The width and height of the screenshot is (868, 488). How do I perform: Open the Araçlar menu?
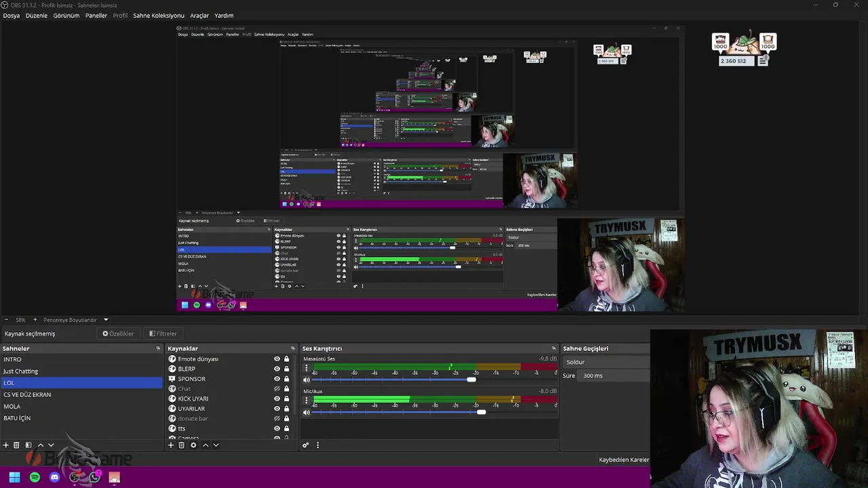click(x=199, y=16)
